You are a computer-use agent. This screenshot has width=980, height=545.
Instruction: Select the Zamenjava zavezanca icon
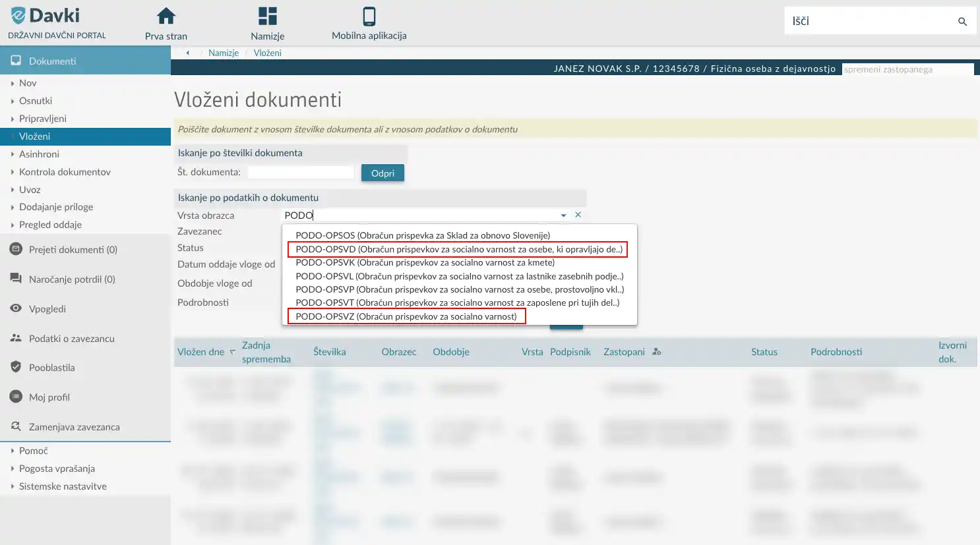15,426
